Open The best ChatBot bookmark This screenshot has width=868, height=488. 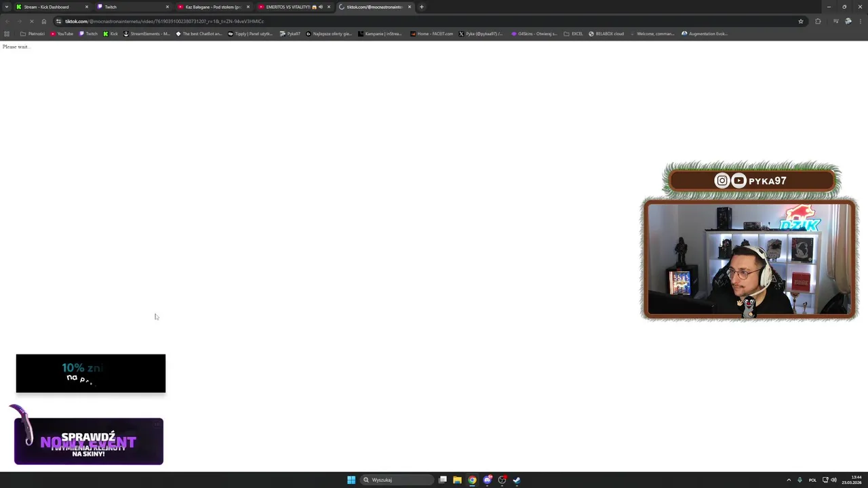click(199, 34)
